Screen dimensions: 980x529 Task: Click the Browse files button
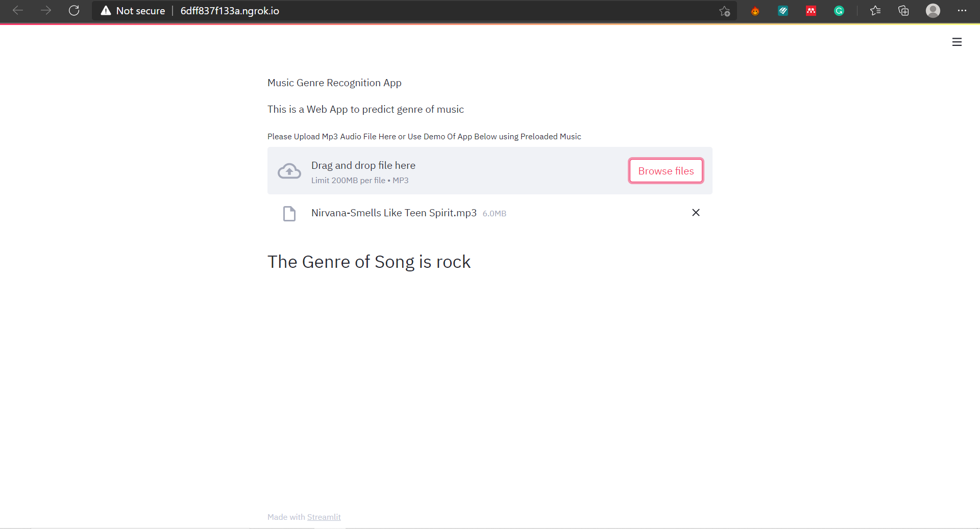pyautogui.click(x=666, y=171)
